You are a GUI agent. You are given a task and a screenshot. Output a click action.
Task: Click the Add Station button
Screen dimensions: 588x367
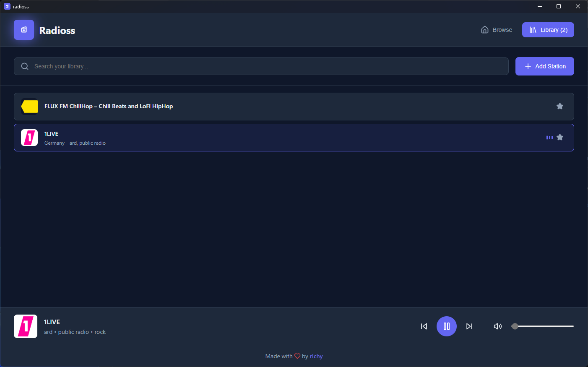[x=545, y=66]
